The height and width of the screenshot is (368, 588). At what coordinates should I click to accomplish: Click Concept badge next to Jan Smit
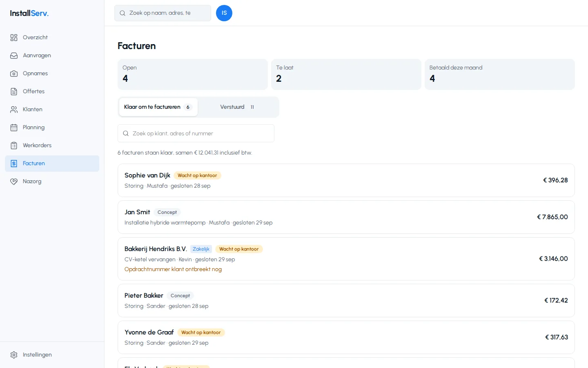click(167, 212)
